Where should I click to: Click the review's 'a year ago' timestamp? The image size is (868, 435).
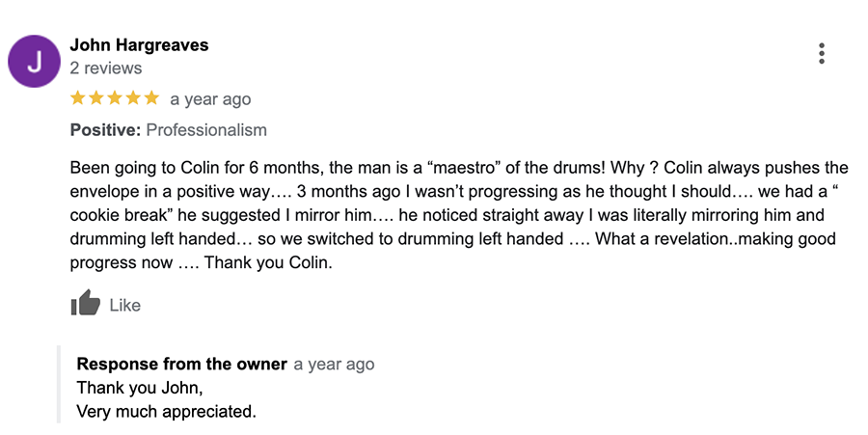(210, 99)
